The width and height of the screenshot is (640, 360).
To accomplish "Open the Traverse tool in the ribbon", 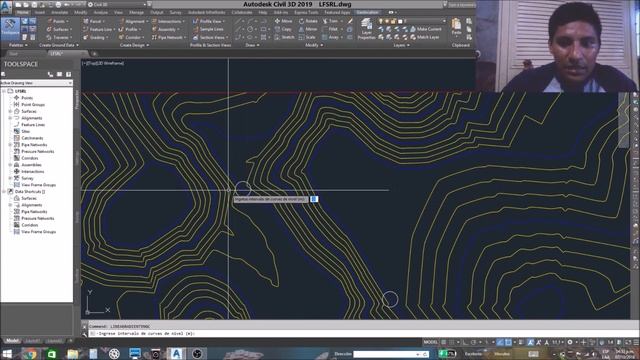I will point(59,37).
